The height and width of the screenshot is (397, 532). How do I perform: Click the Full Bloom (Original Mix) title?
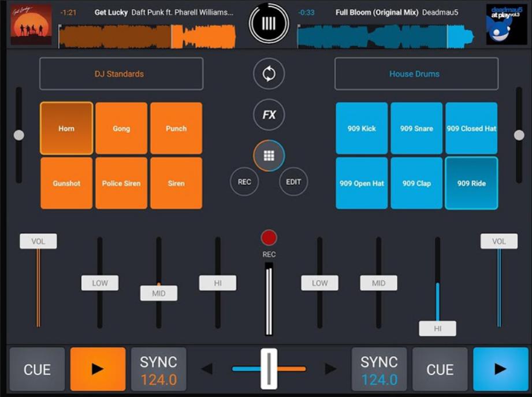377,13
